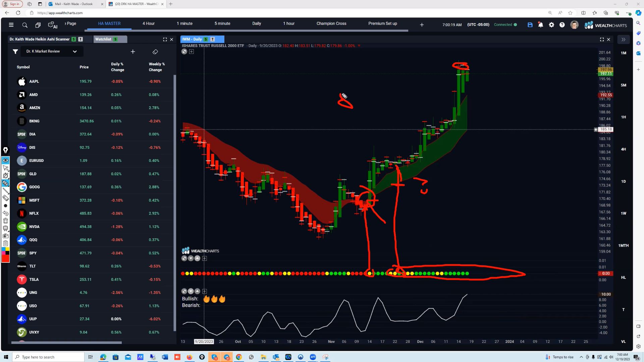Screen dimensions: 644x362
Task: Select the eraser drawing tool
Action: [x=5, y=198]
